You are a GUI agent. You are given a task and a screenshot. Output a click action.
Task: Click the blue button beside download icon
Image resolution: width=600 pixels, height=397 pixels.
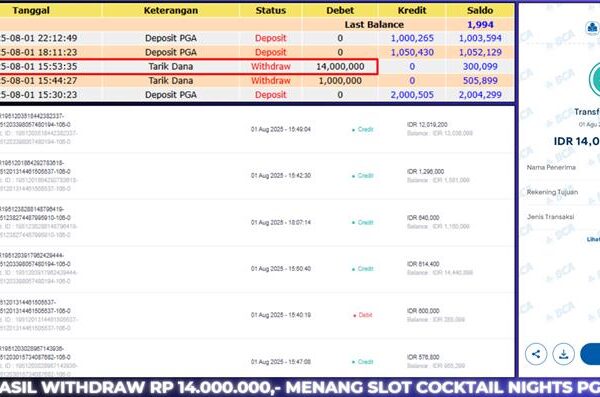tap(590, 354)
